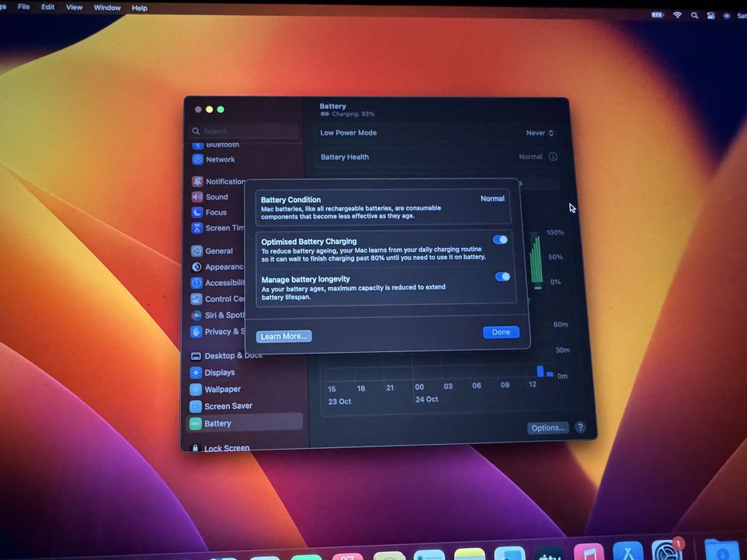Click the Battery Health info icon
This screenshot has width=747, height=560.
tap(552, 157)
